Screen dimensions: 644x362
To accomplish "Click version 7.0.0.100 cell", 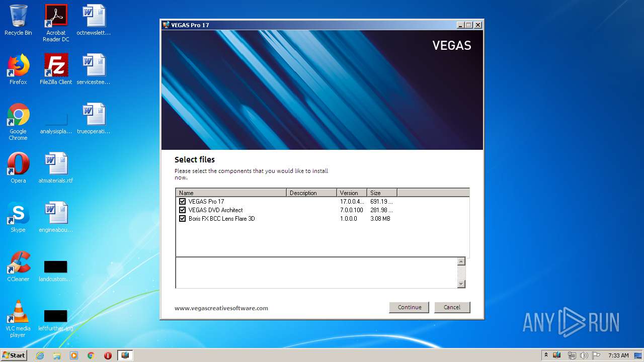I will pos(351,210).
